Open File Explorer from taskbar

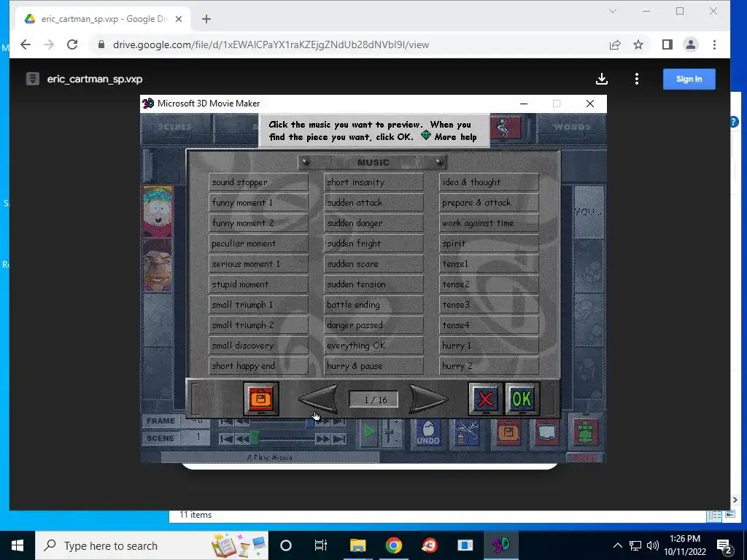[357, 545]
